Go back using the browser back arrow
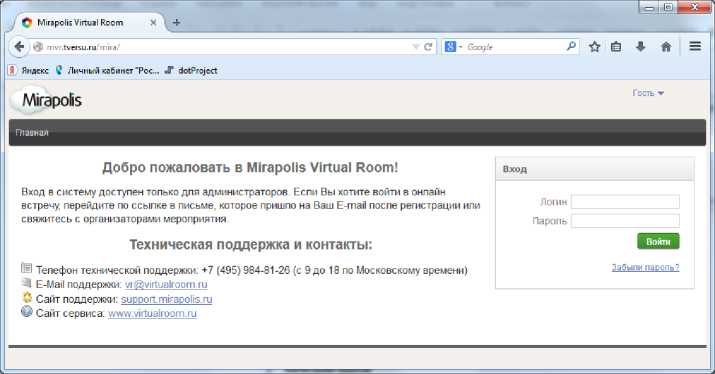Image resolution: width=715 pixels, height=374 pixels. pyautogui.click(x=19, y=47)
